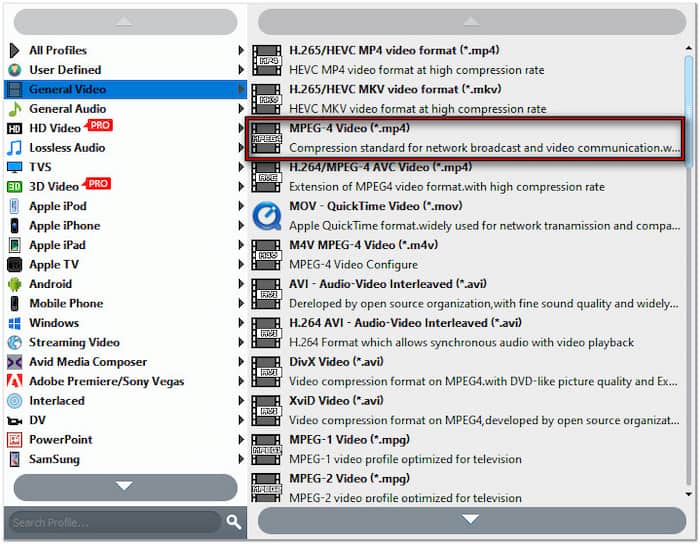Open the Adobe Premiere/Sony Vegas category

(x=125, y=381)
